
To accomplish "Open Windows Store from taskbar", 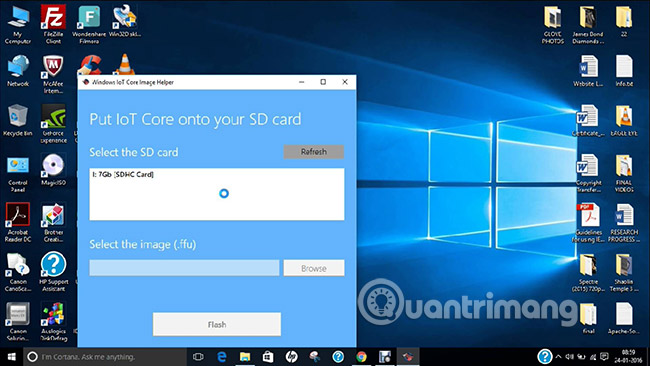I will click(268, 357).
